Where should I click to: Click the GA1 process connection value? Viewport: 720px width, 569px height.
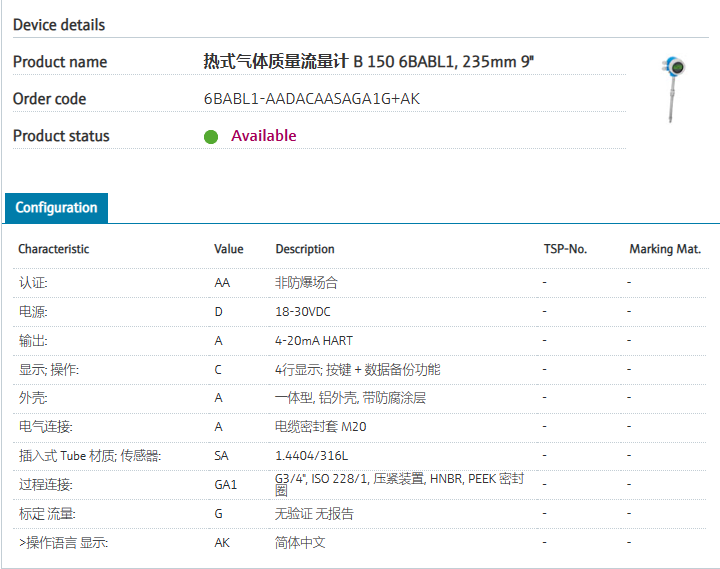(x=225, y=485)
